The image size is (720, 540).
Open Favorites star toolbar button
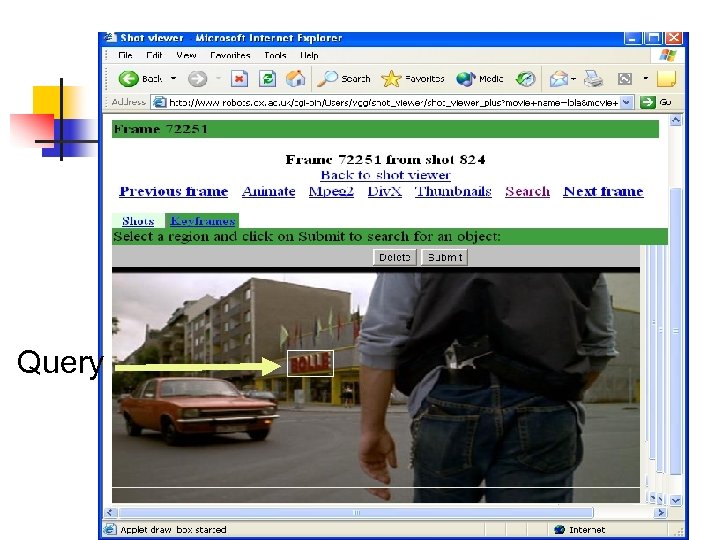(413, 79)
